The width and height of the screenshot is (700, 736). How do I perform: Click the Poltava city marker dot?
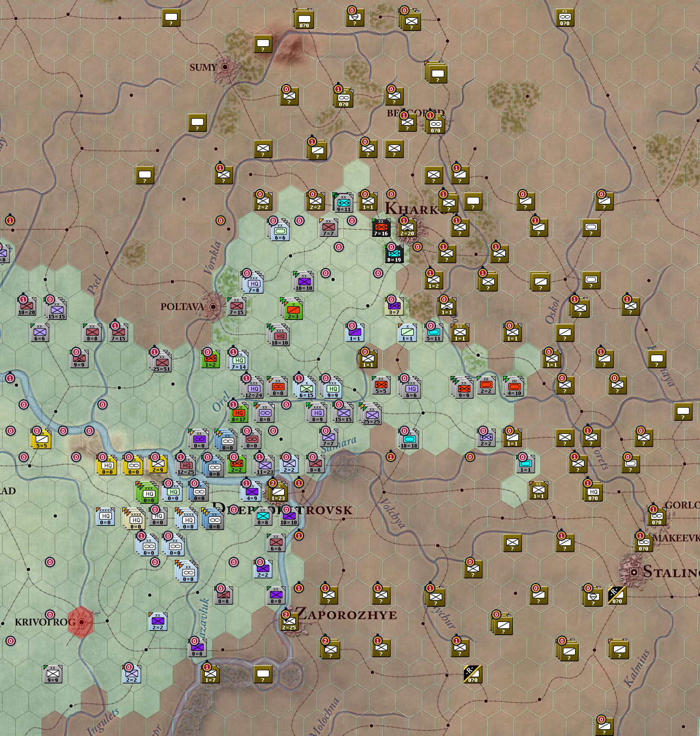(213, 306)
